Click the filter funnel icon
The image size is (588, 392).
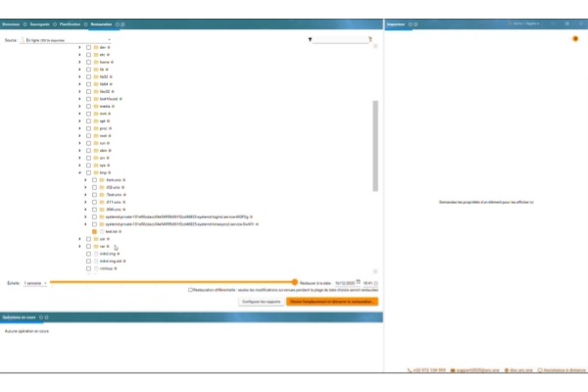(311, 40)
